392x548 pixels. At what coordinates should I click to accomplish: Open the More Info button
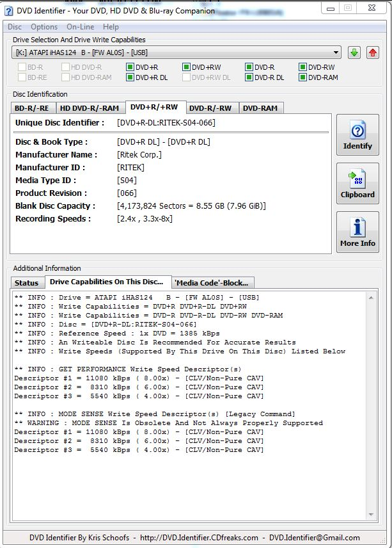[x=357, y=232]
